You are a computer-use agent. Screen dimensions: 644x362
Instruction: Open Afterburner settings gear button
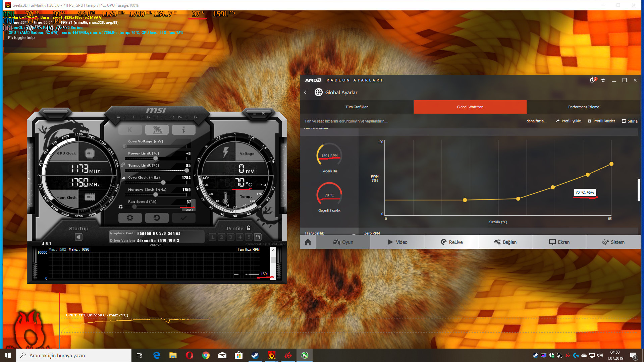[130, 218]
